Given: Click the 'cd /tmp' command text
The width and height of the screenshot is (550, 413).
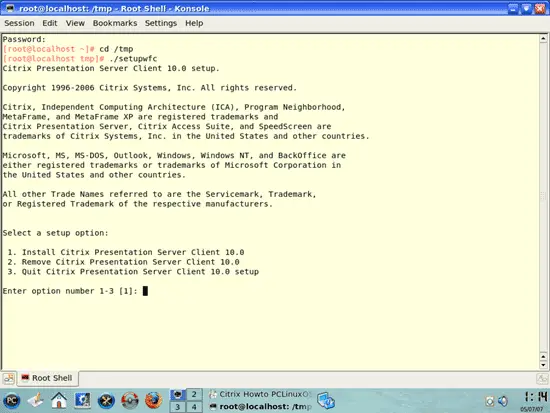Looking at the screenshot, I should coord(116,49).
